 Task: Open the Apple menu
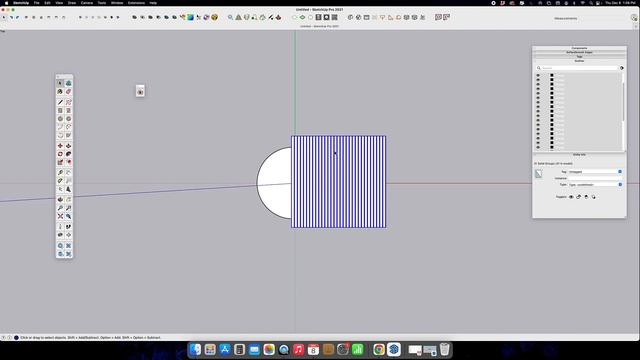(x=6, y=3)
